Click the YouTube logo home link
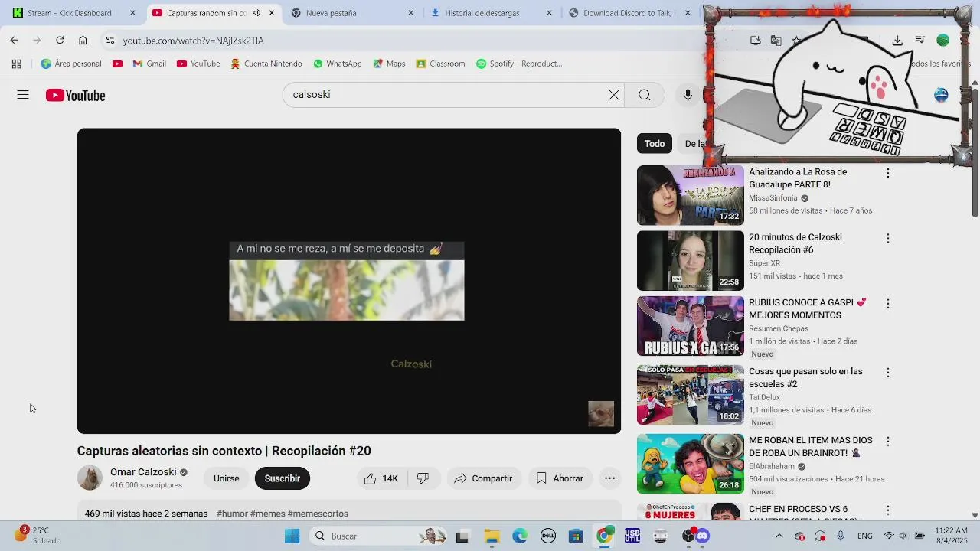The height and width of the screenshot is (551, 980). click(75, 95)
